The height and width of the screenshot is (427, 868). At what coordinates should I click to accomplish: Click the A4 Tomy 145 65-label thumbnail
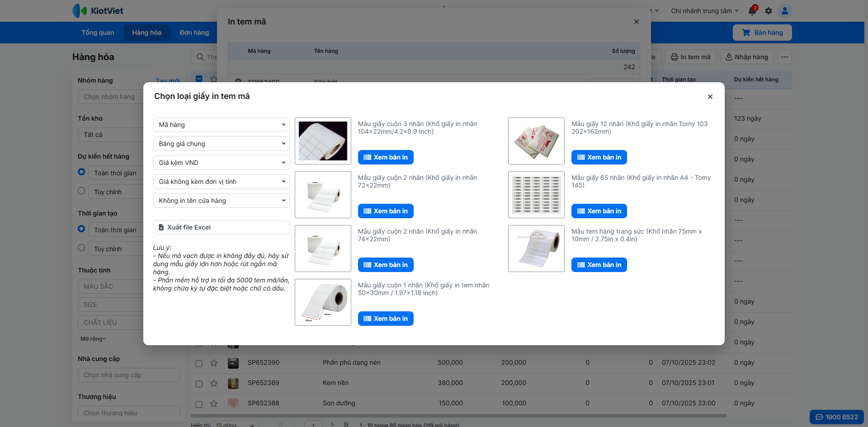(x=536, y=195)
